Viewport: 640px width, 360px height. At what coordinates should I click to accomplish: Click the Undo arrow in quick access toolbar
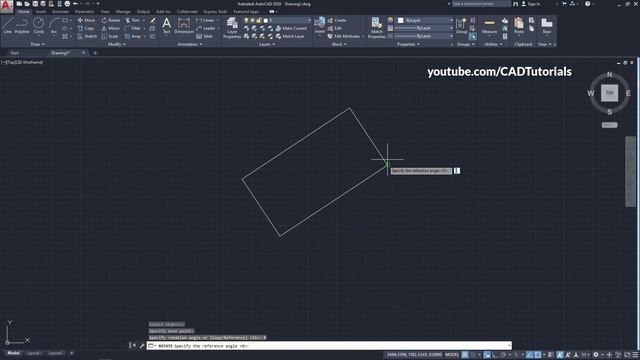[76, 4]
